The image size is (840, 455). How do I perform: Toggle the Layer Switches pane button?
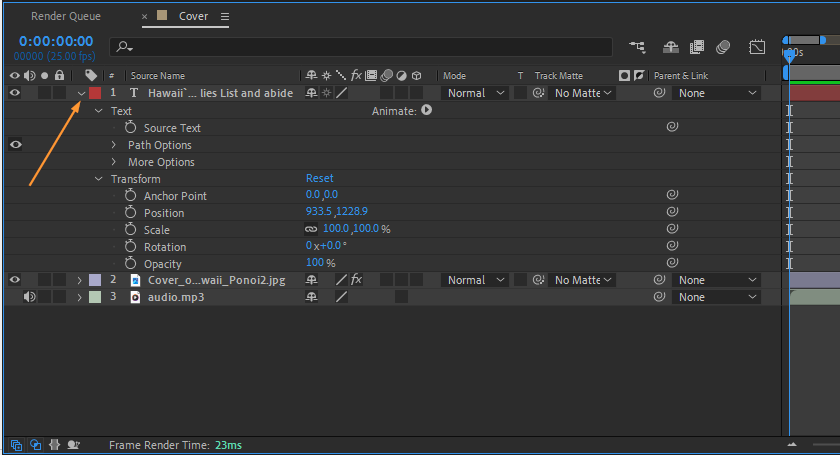pyautogui.click(x=16, y=445)
